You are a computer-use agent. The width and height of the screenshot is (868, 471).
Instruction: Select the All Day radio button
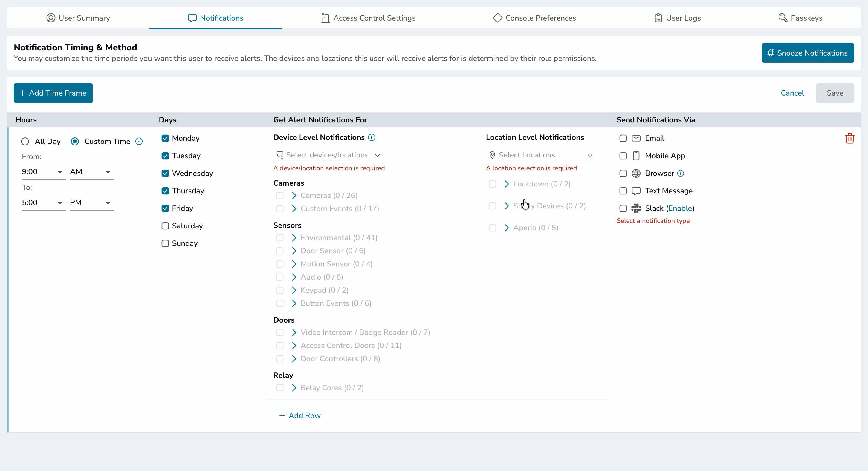coord(25,142)
